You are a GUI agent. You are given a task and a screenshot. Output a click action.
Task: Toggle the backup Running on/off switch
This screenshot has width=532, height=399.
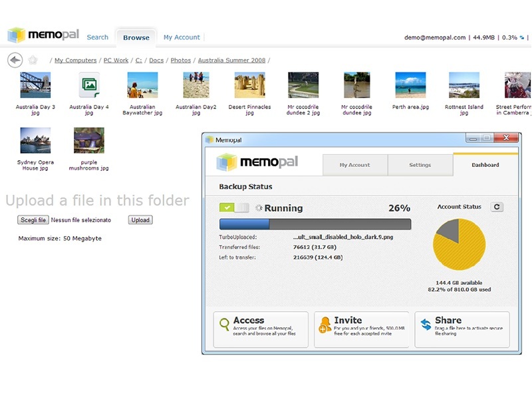click(234, 207)
